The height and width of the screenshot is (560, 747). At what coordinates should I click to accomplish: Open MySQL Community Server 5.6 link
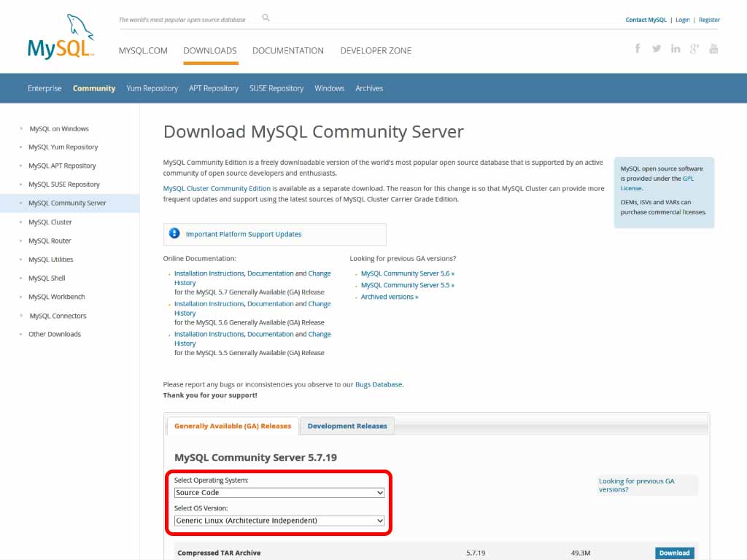tap(407, 273)
